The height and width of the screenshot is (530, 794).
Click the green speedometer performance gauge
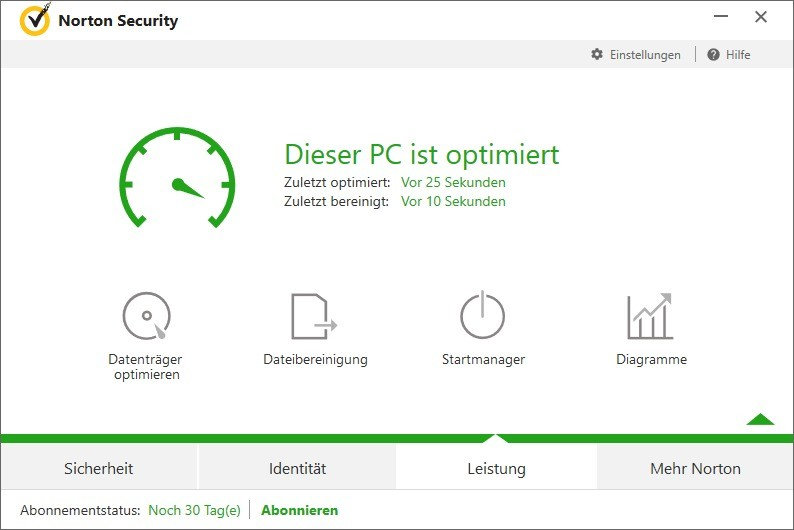point(177,177)
